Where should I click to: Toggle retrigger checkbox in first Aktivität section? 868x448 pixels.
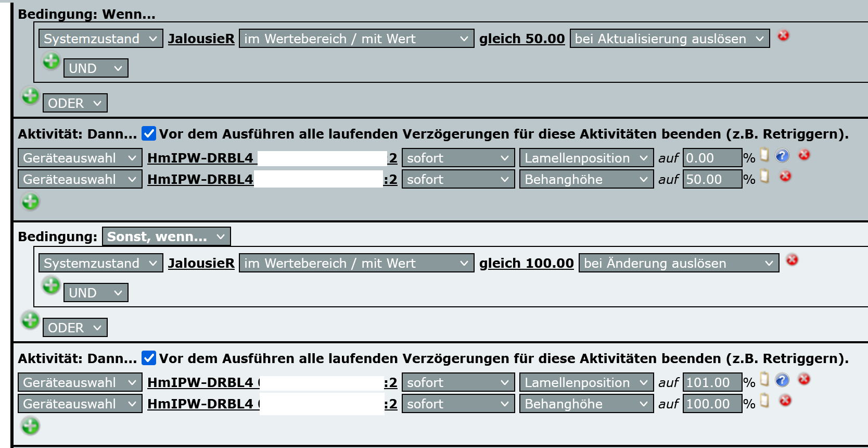[x=149, y=133]
